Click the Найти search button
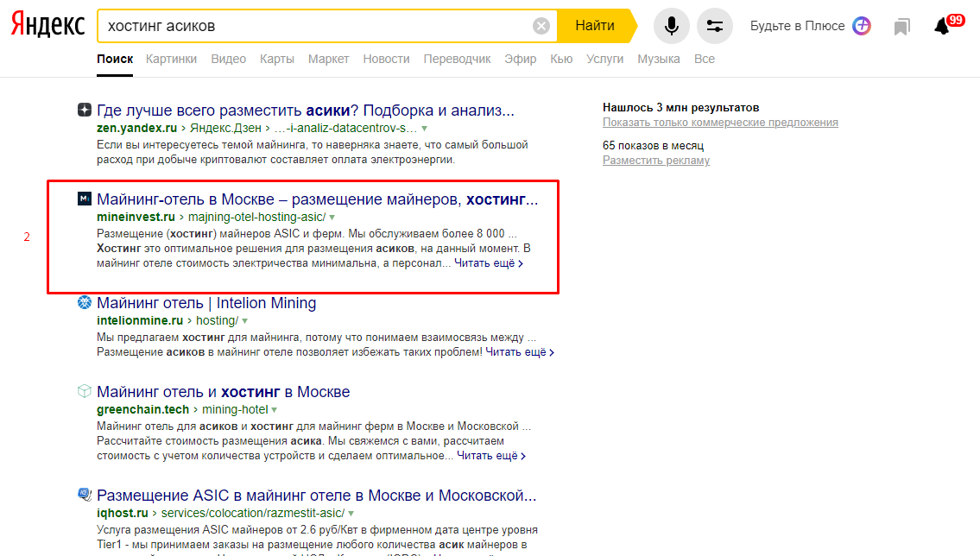The image size is (980, 556). [x=595, y=26]
